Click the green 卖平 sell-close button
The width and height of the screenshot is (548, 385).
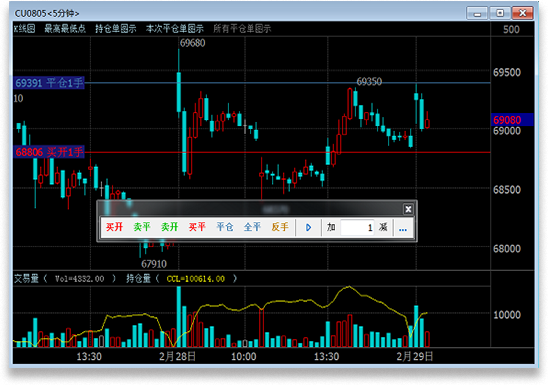coord(142,227)
